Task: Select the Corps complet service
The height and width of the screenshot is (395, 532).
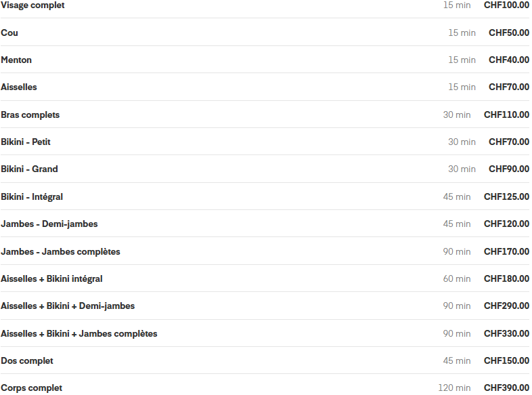Action: point(31,388)
